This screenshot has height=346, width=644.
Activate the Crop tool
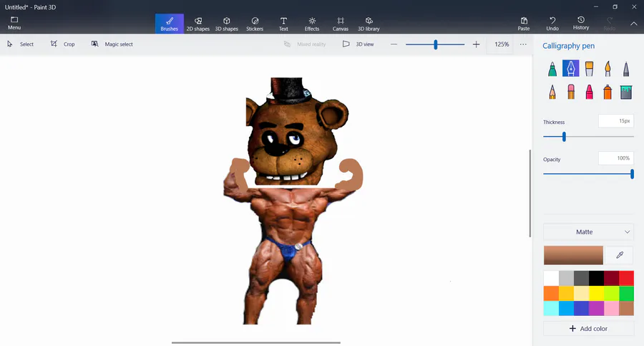tap(63, 44)
